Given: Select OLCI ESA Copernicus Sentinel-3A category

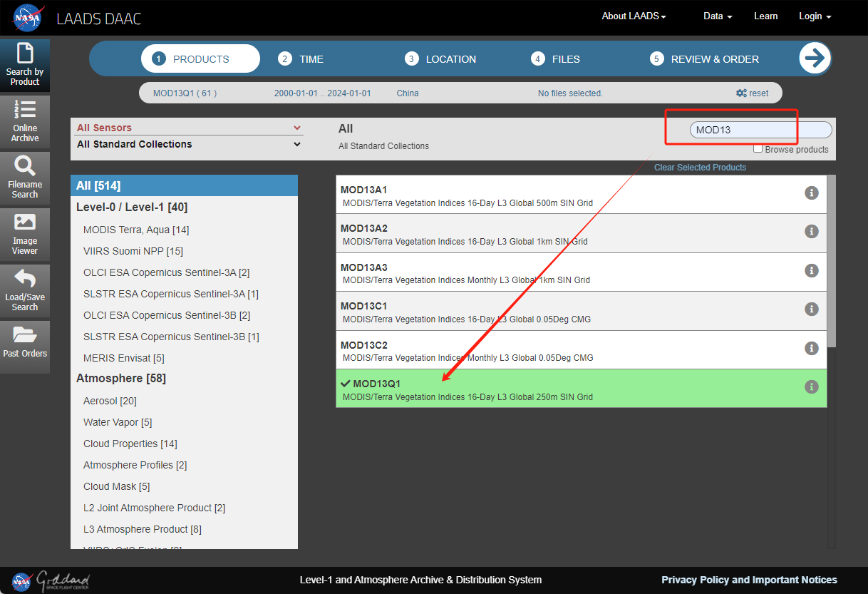Looking at the screenshot, I should (167, 272).
